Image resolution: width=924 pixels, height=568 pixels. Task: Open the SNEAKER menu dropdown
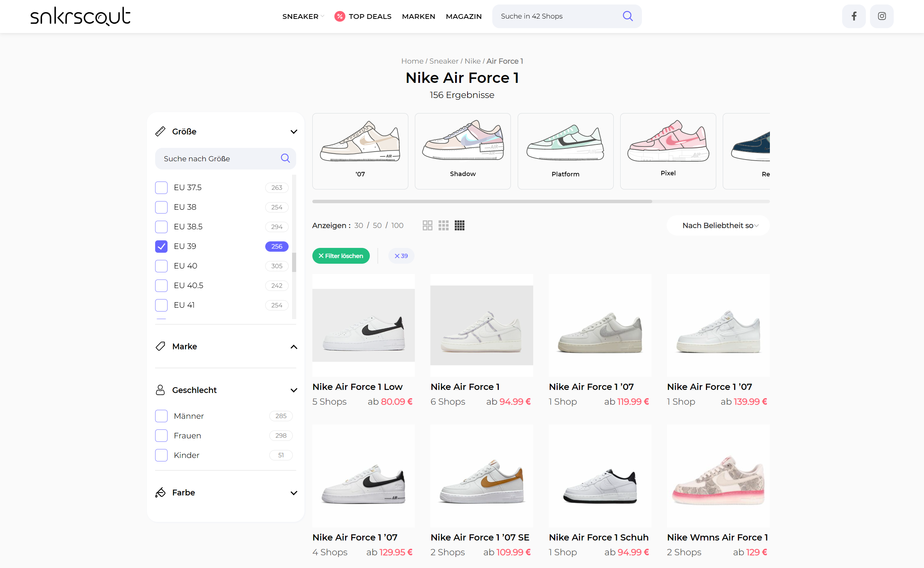[302, 17]
